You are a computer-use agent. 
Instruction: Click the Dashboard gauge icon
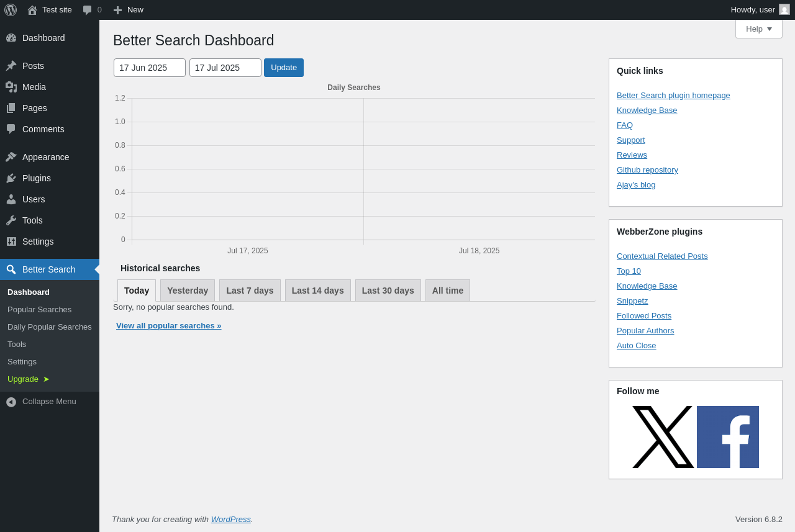click(11, 38)
